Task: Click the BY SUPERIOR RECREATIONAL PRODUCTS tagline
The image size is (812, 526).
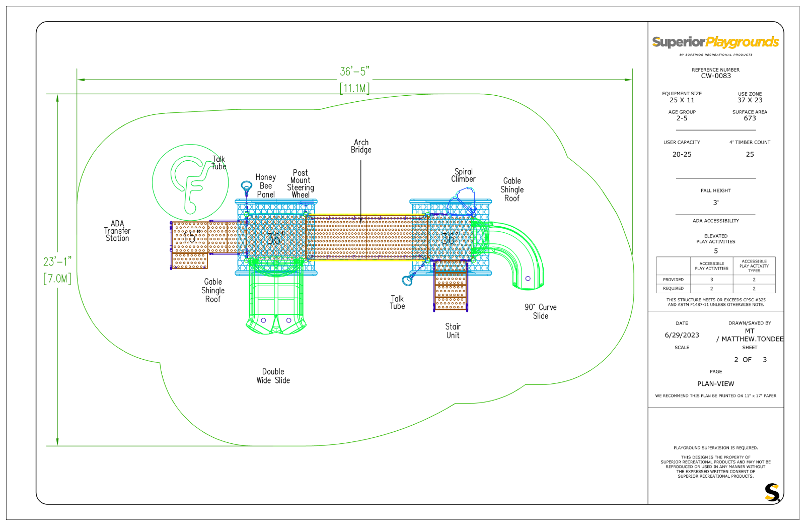Action: tap(715, 55)
